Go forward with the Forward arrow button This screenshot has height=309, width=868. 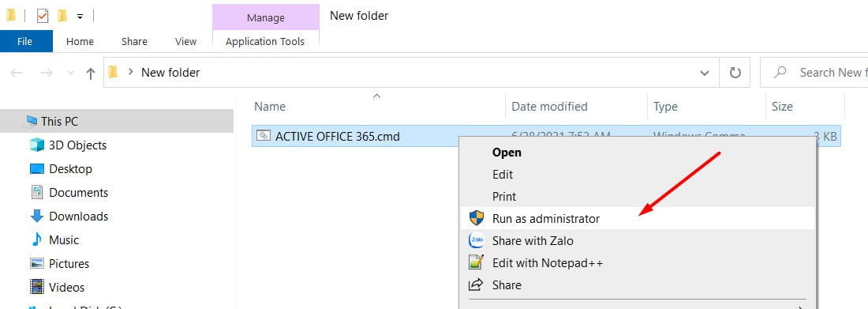(x=47, y=73)
